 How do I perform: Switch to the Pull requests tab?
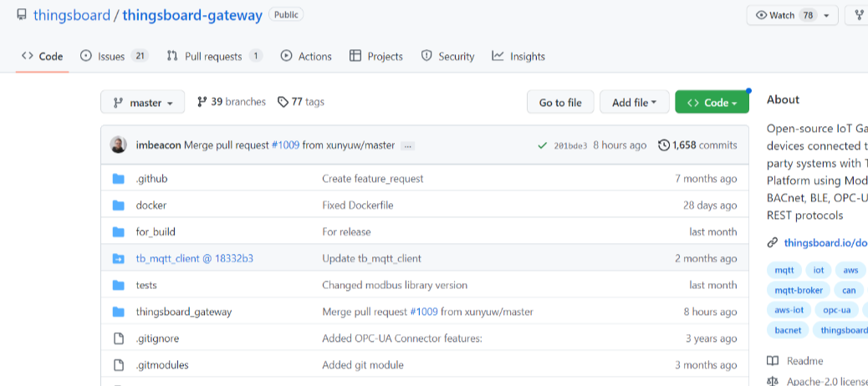[x=214, y=57]
